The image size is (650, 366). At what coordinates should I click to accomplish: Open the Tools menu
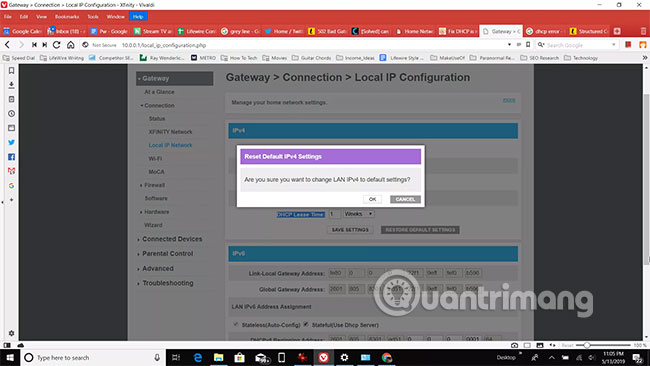pos(93,17)
